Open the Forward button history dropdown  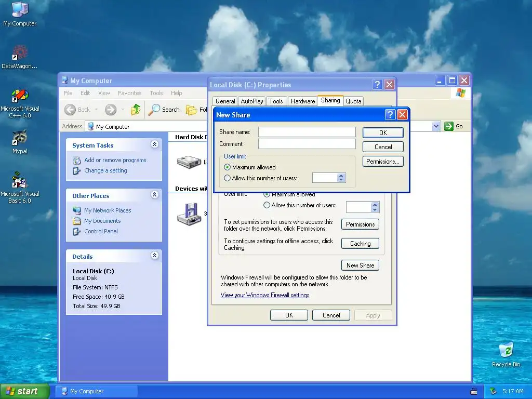pyautogui.click(x=123, y=110)
